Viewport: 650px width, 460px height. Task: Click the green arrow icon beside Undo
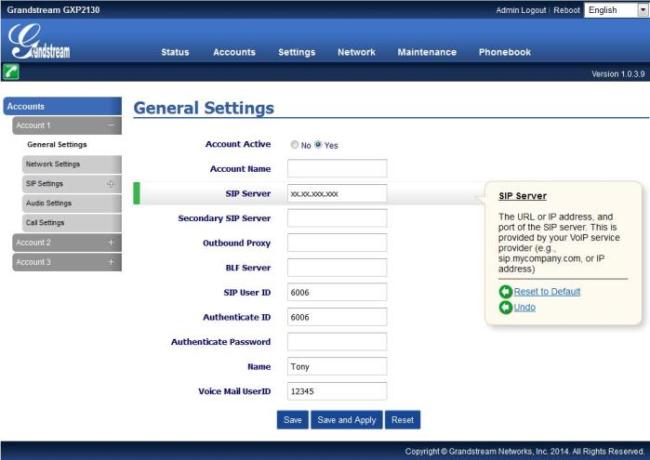505,307
